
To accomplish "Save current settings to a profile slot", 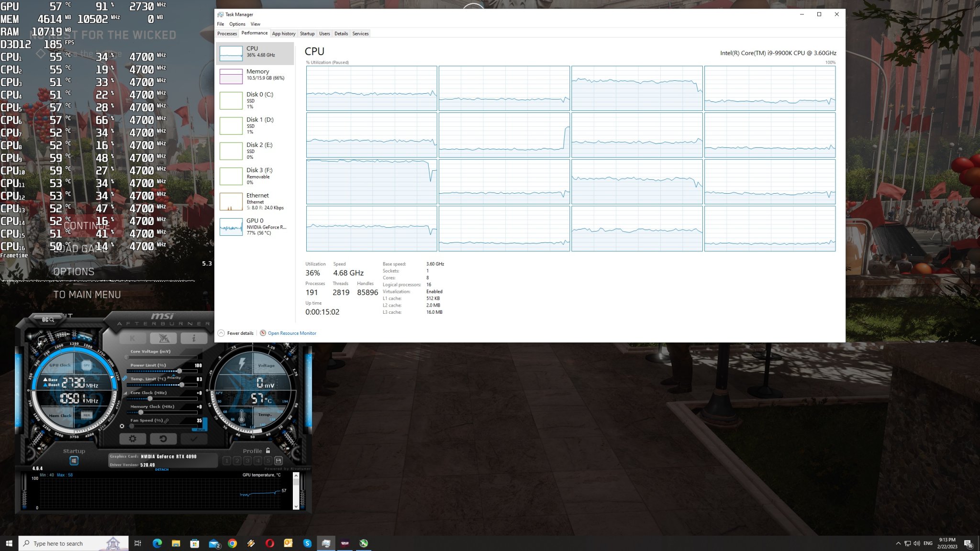I will coord(278,461).
